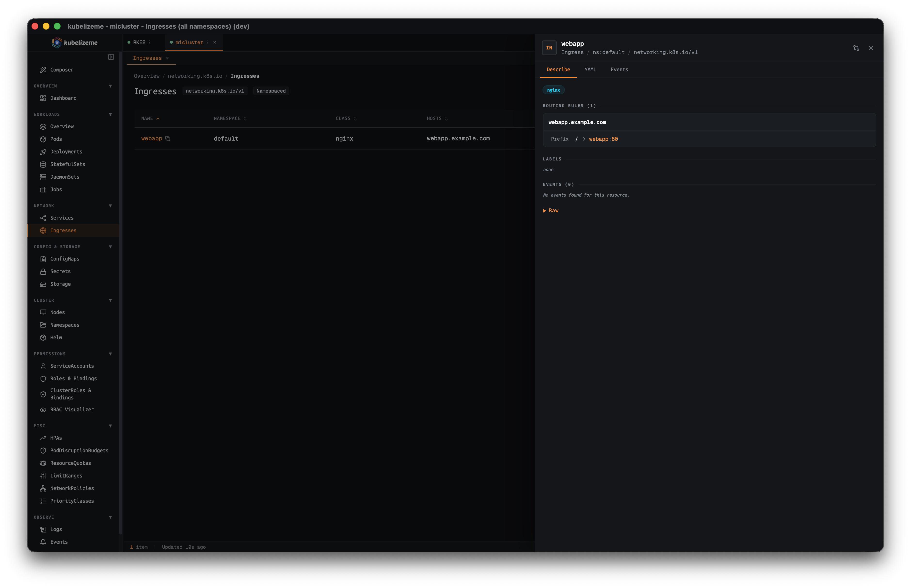
Task: Sort table by Class column
Action: pos(346,119)
